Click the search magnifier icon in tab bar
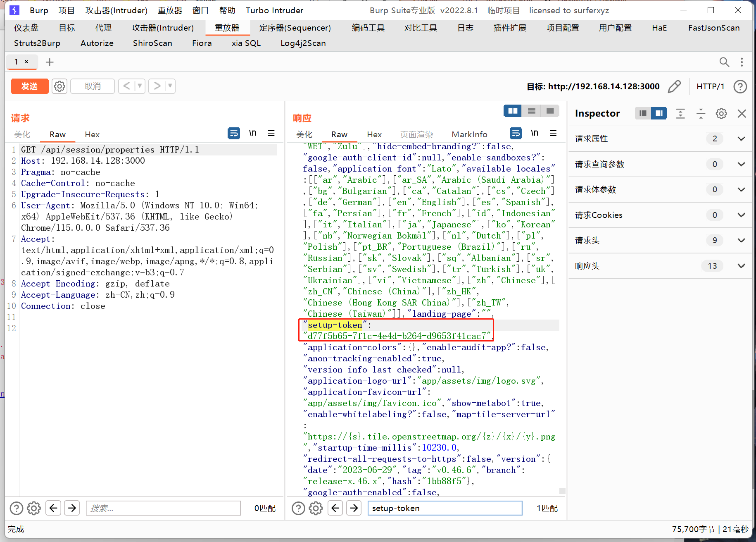Image resolution: width=756 pixels, height=542 pixels. click(724, 62)
